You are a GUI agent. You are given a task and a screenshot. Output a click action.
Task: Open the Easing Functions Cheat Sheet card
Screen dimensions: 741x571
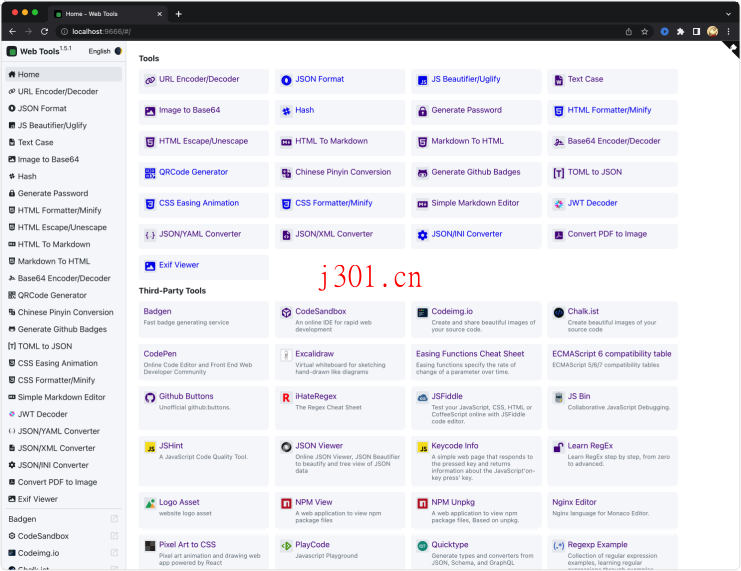click(476, 362)
